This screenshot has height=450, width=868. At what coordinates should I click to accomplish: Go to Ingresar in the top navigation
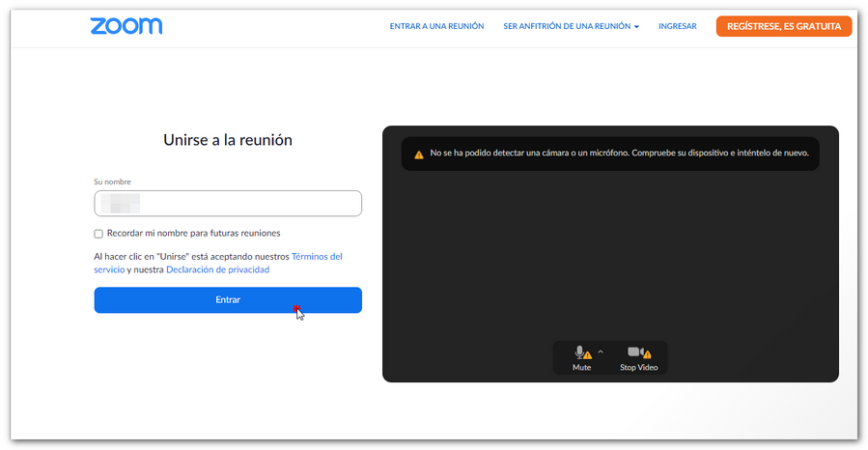coord(677,26)
